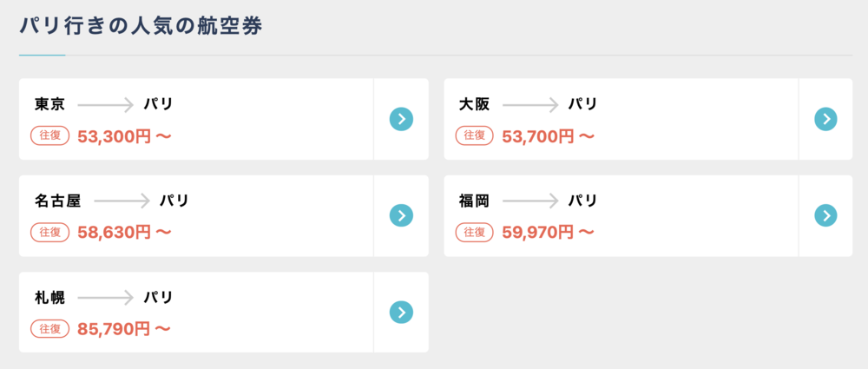Image resolution: width=868 pixels, height=369 pixels.
Task: Select the blue chevron for 名古屋→パリ
Action: click(x=401, y=215)
